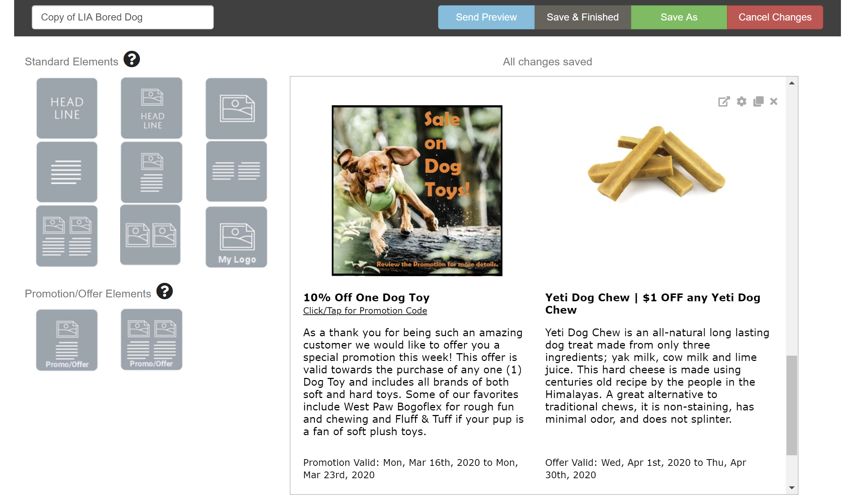The height and width of the screenshot is (504, 854).
Task: Open the Click/Tap for Promotion Code link
Action: [x=365, y=311]
